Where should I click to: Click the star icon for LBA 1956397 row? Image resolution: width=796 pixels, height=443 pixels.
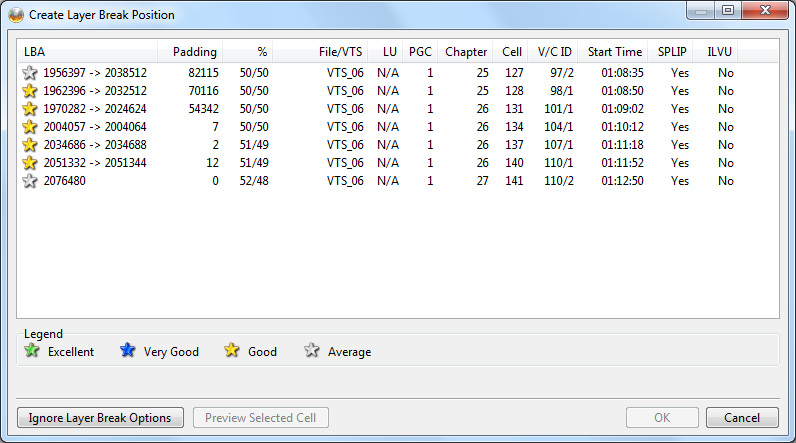click(x=30, y=73)
